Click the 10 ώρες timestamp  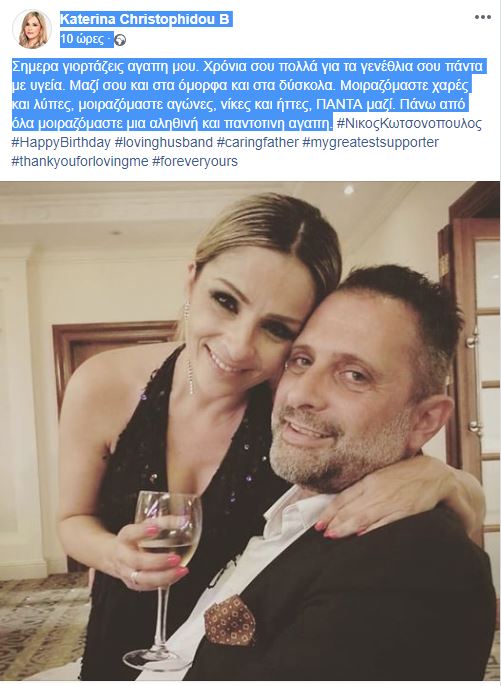tap(82, 39)
